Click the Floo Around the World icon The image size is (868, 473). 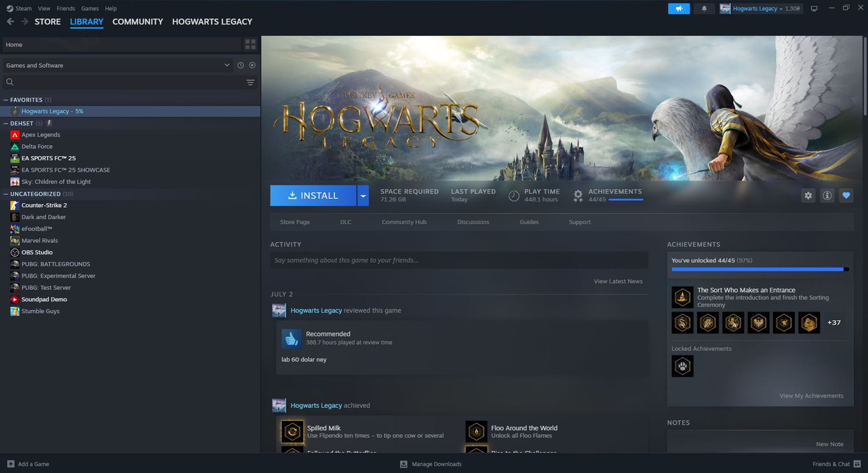(x=477, y=432)
